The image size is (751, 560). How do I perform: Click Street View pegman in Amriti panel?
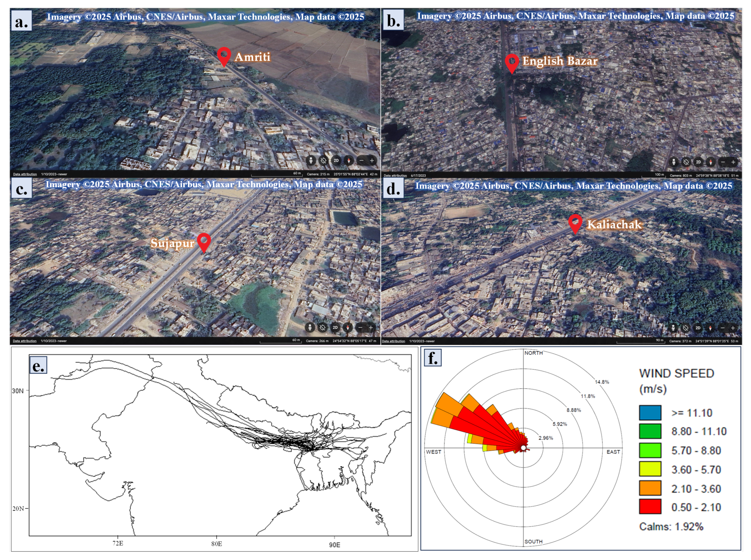pos(311,160)
